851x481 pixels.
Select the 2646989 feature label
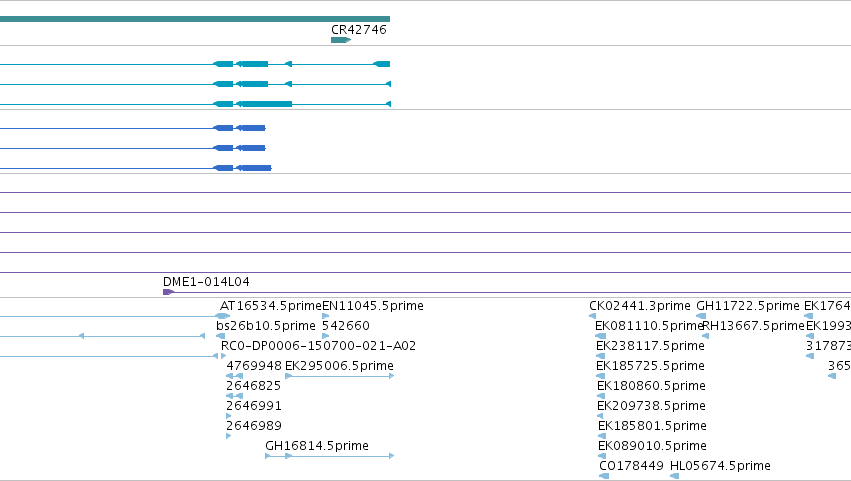pyautogui.click(x=253, y=426)
